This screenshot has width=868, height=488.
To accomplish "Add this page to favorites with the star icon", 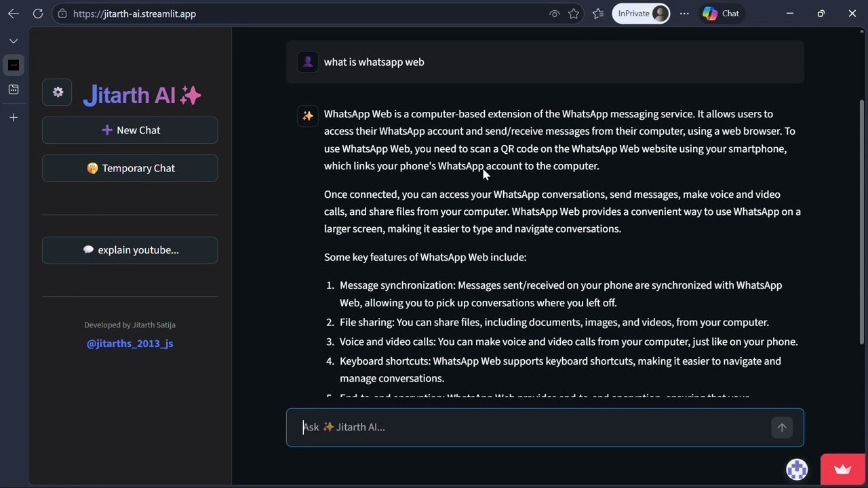I will tap(574, 14).
